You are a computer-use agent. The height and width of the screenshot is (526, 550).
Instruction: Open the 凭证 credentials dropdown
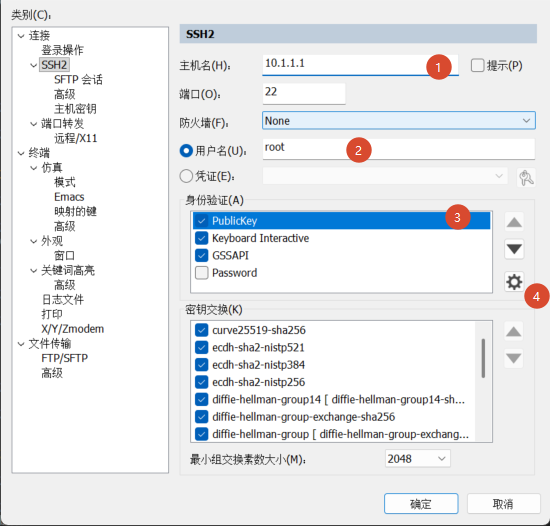point(385,176)
